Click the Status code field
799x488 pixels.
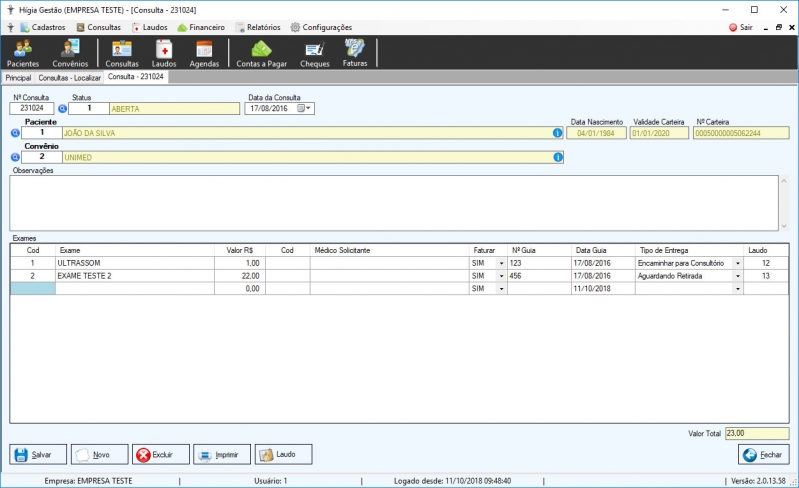[89, 109]
